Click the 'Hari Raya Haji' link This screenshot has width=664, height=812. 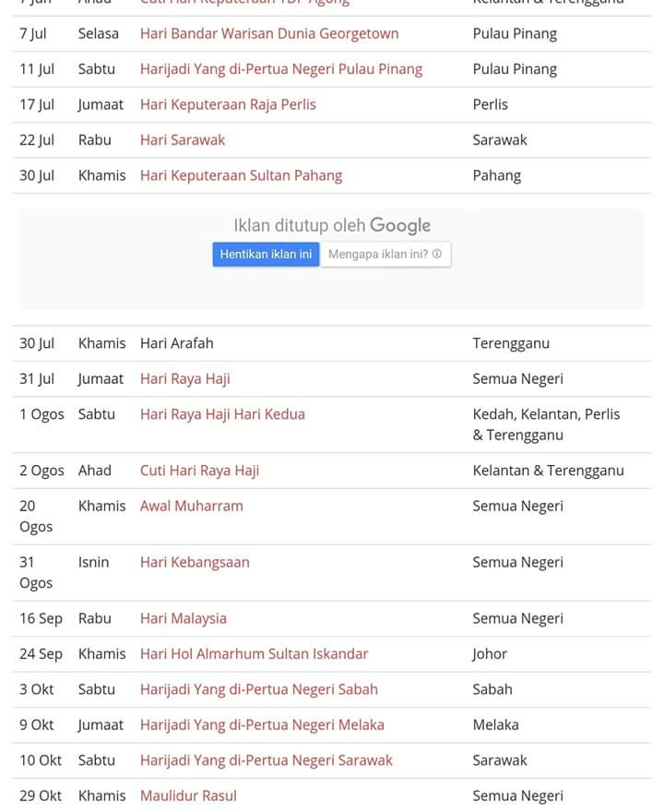185,379
